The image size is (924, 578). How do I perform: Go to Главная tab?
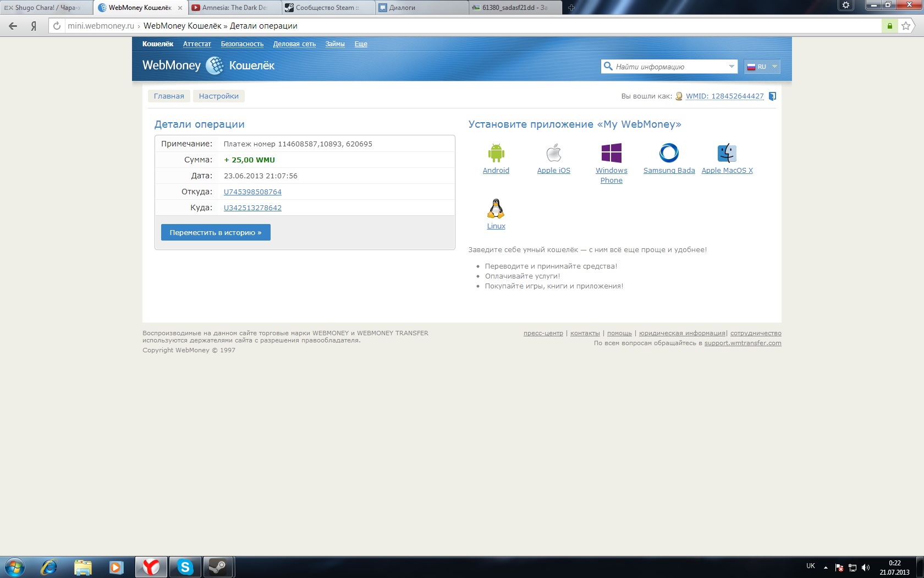pyautogui.click(x=169, y=96)
